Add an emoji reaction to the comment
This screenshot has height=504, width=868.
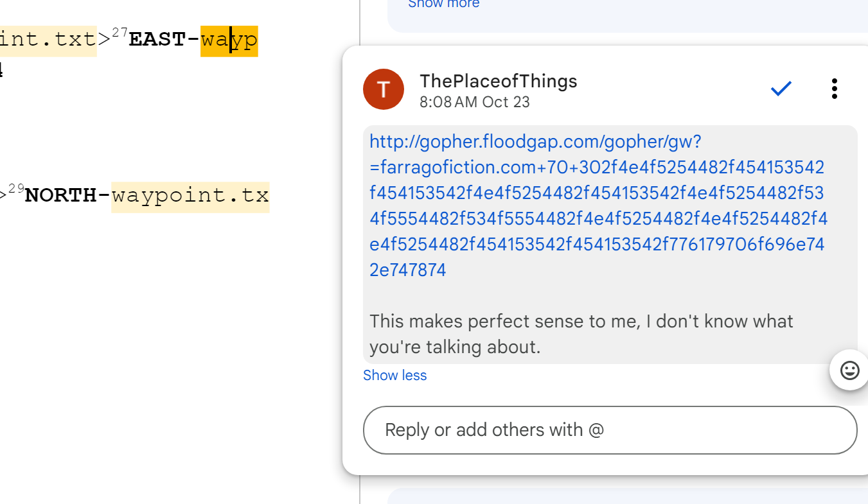[849, 370]
